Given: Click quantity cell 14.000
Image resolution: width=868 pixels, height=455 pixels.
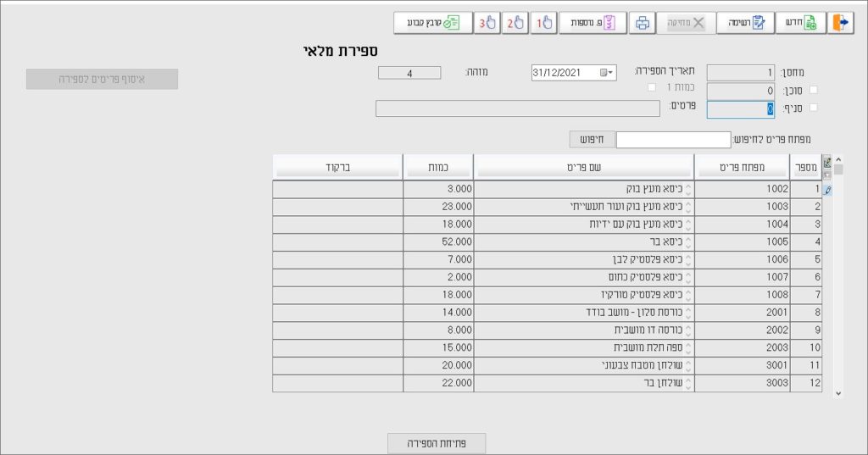Looking at the screenshot, I should coord(438,312).
